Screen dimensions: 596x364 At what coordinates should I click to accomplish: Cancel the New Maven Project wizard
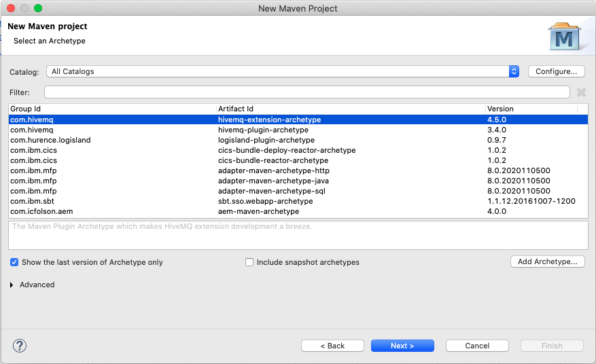click(477, 346)
